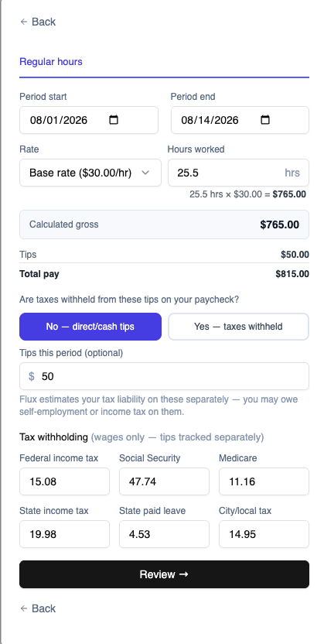Click the Tips this period input
Image resolution: width=324 pixels, height=644 pixels.
tap(164, 376)
